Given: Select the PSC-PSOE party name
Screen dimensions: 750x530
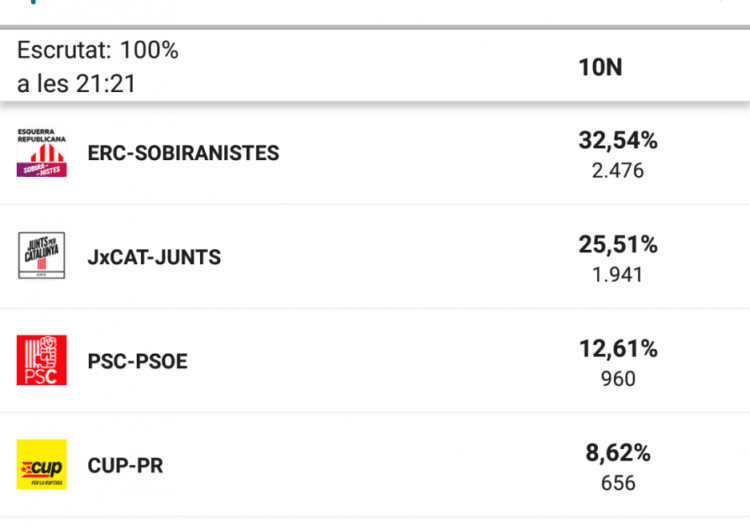Looking at the screenshot, I should tap(137, 361).
